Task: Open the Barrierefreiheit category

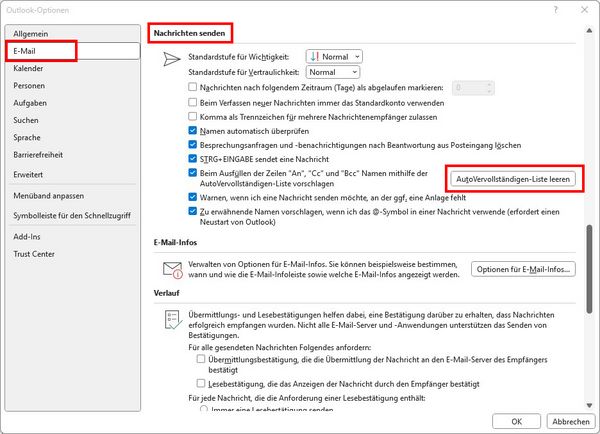Action: click(x=73, y=155)
